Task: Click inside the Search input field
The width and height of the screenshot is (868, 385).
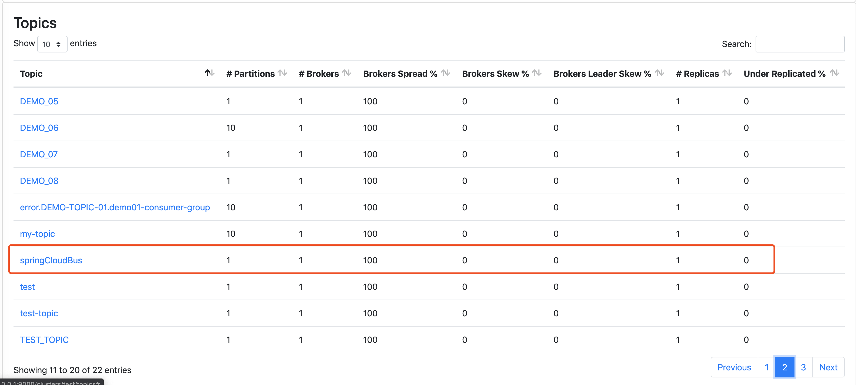Action: point(800,44)
